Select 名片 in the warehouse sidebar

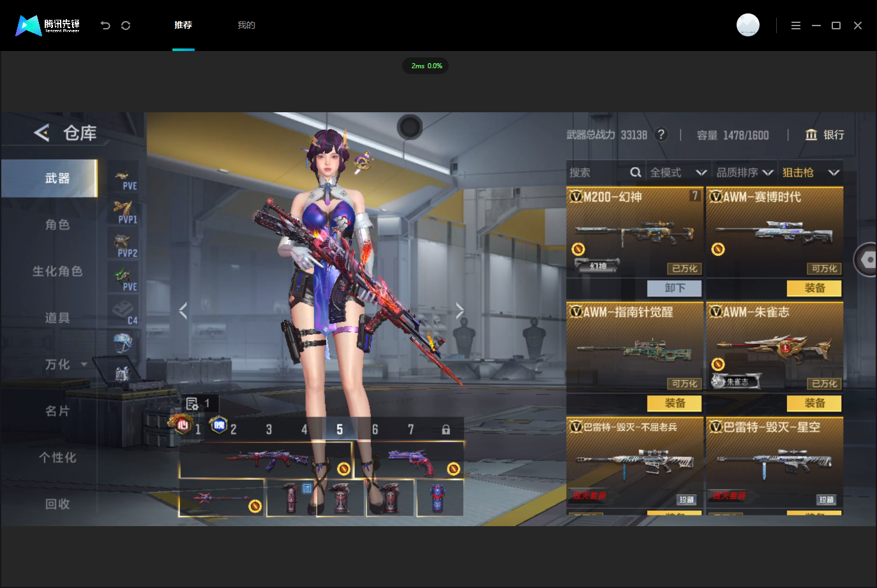pos(57,411)
